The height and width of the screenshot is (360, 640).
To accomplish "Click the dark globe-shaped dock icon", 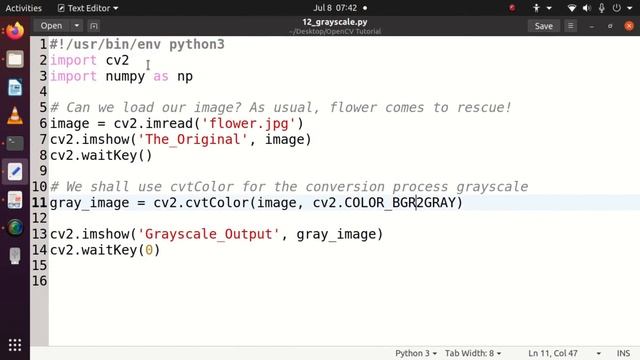I will point(15,228).
